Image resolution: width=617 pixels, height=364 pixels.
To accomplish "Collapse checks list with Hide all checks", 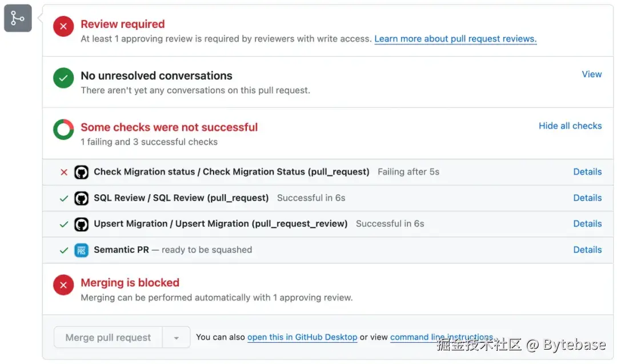I will click(x=570, y=126).
